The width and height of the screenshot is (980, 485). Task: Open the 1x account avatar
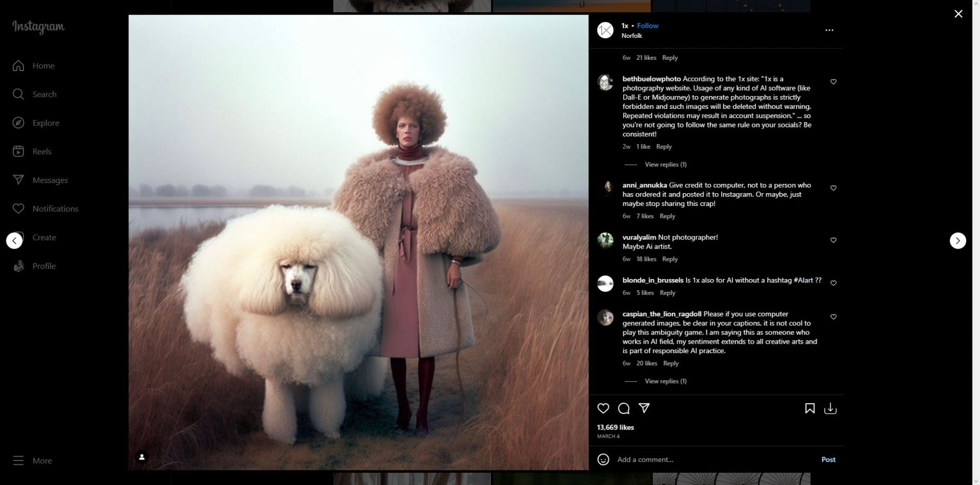pos(605,30)
